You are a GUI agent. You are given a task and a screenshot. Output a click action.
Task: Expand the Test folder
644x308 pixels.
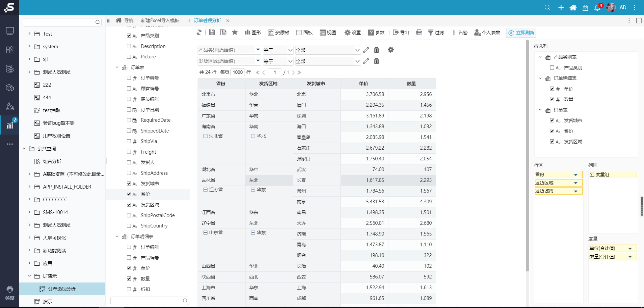(x=30, y=34)
